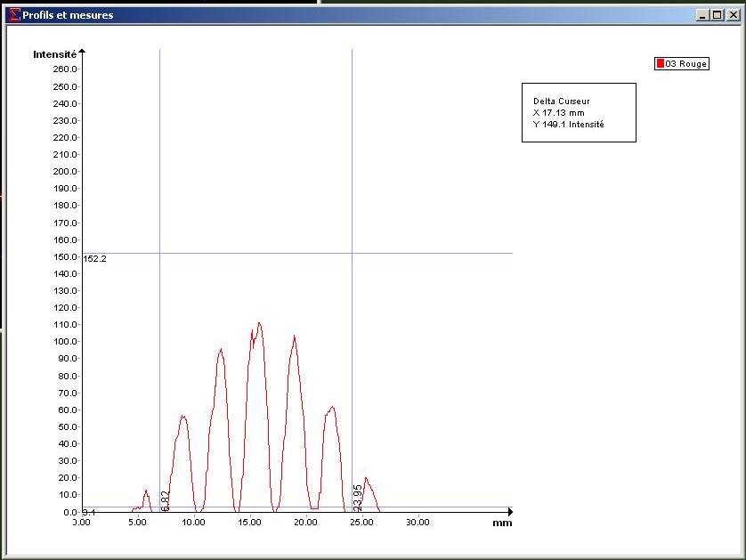This screenshot has height=560, width=746.
Task: Click the 152.2 cursor value label
Action: point(94,259)
